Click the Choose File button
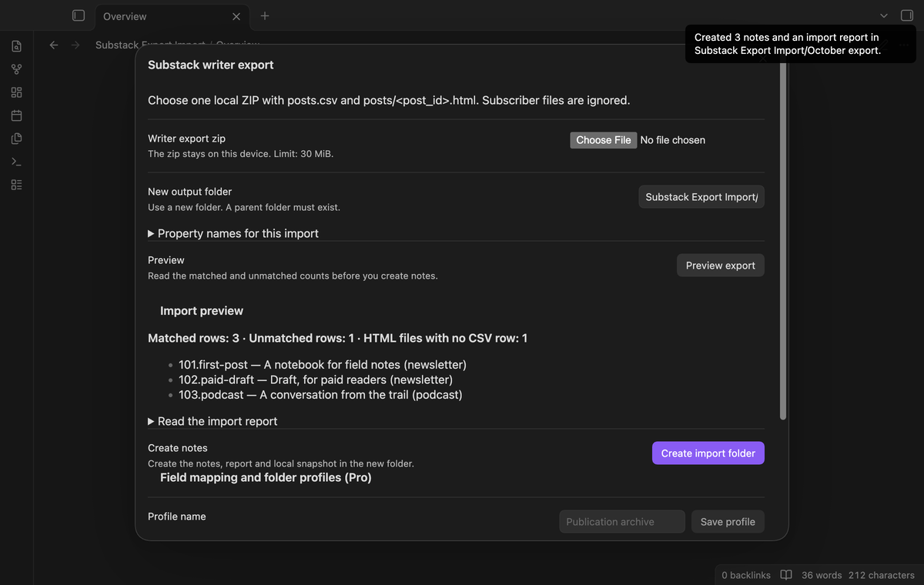924x585 pixels. [604, 140]
